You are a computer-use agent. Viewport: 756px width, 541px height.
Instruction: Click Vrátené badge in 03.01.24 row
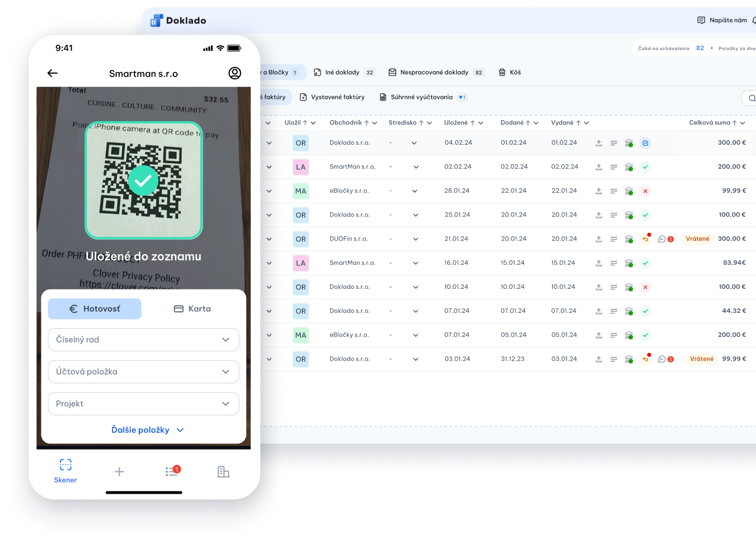coord(702,359)
